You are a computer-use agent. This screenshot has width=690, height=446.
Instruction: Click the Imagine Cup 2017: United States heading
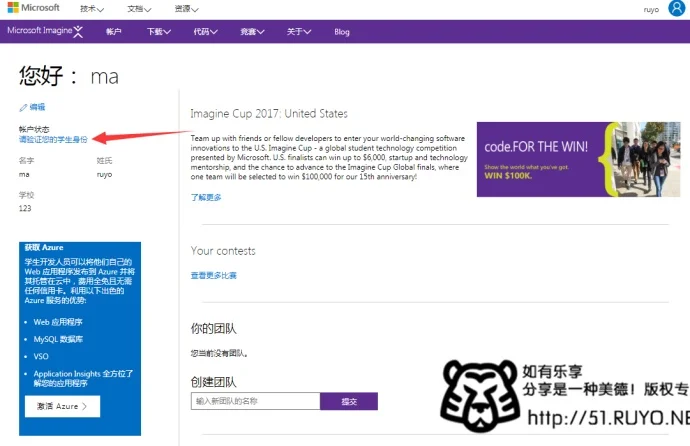269,113
